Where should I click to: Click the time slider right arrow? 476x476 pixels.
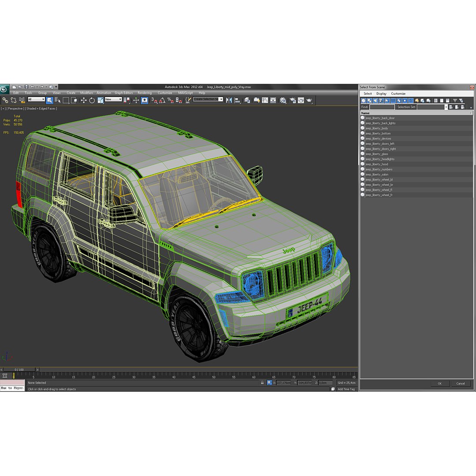click(x=37, y=369)
